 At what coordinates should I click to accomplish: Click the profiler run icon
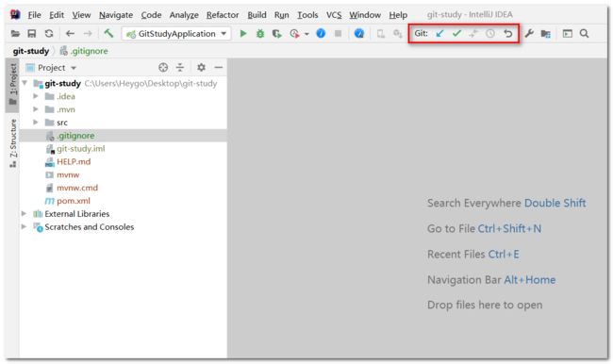click(x=295, y=34)
